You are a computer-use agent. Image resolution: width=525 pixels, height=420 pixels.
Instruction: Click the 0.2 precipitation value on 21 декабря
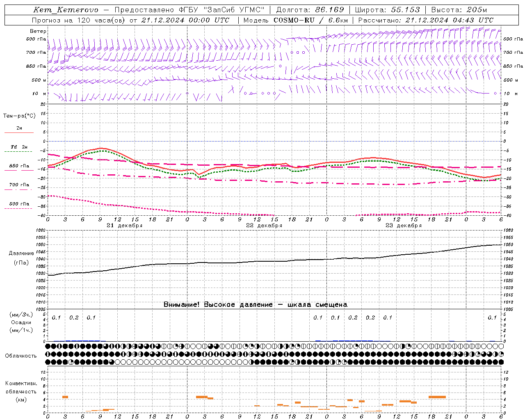coord(74,317)
